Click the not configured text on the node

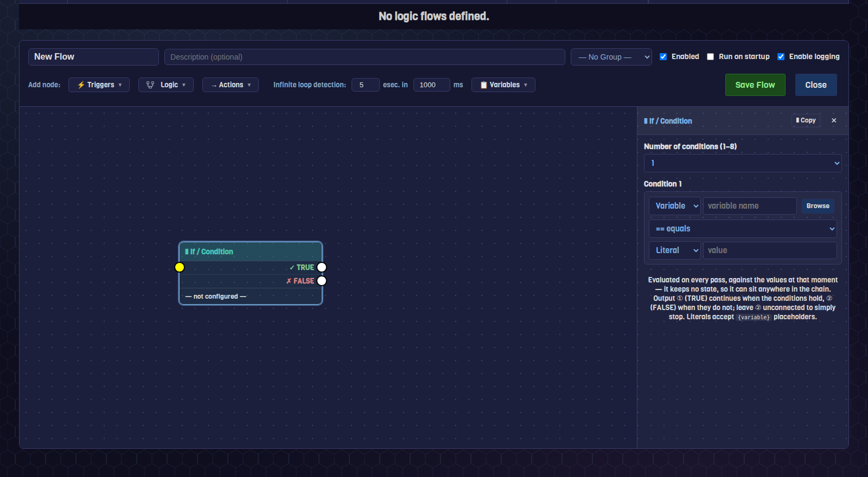[x=216, y=296]
